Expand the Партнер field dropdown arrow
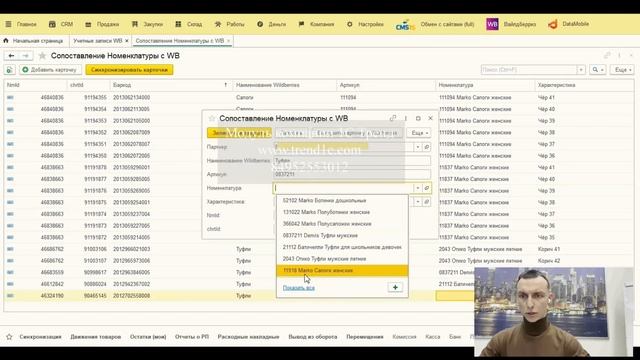640x360 pixels. click(418, 147)
